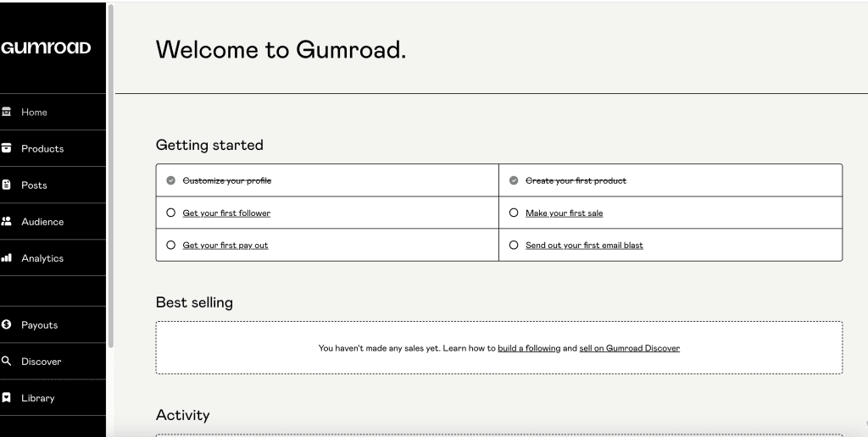Open the build a following link
Screen dimensions: 868x437
pyautogui.click(x=529, y=348)
